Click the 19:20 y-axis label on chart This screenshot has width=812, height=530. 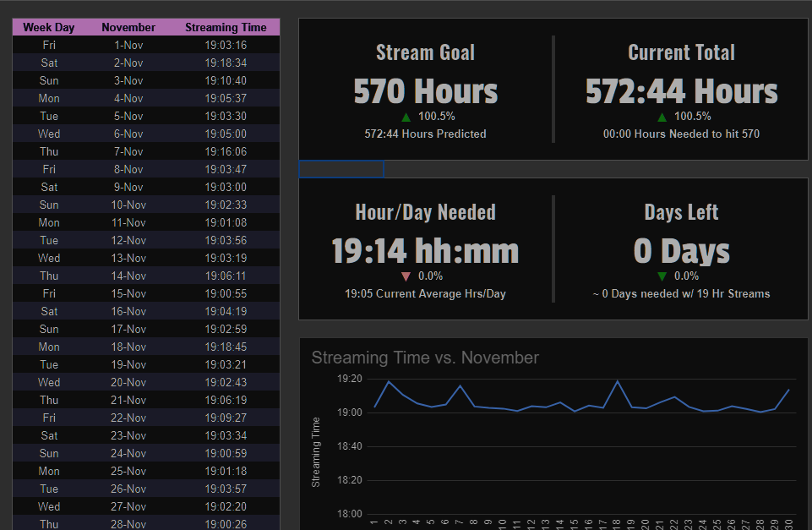(x=350, y=379)
